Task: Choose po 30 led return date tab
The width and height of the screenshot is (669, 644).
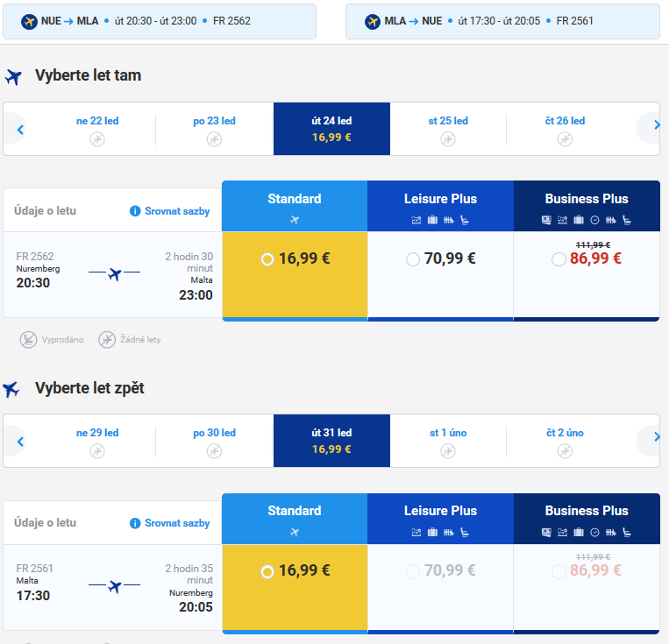Action: tap(214, 441)
